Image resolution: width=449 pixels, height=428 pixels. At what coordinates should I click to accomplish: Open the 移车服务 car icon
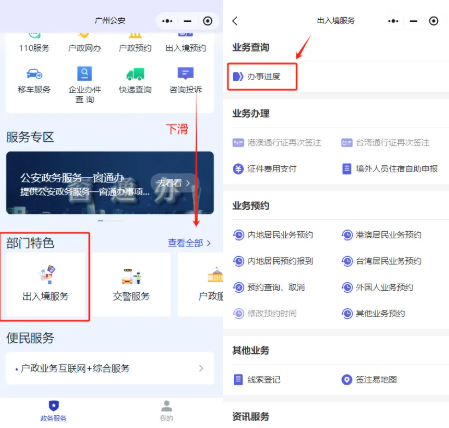tap(34, 74)
